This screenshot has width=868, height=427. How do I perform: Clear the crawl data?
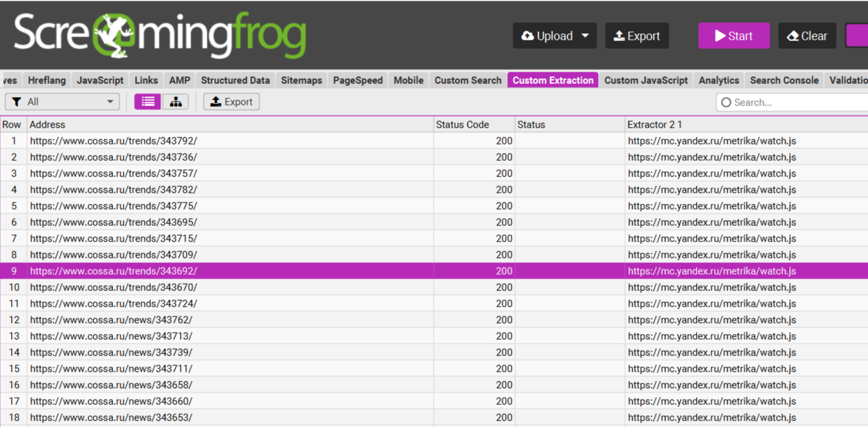click(x=807, y=36)
